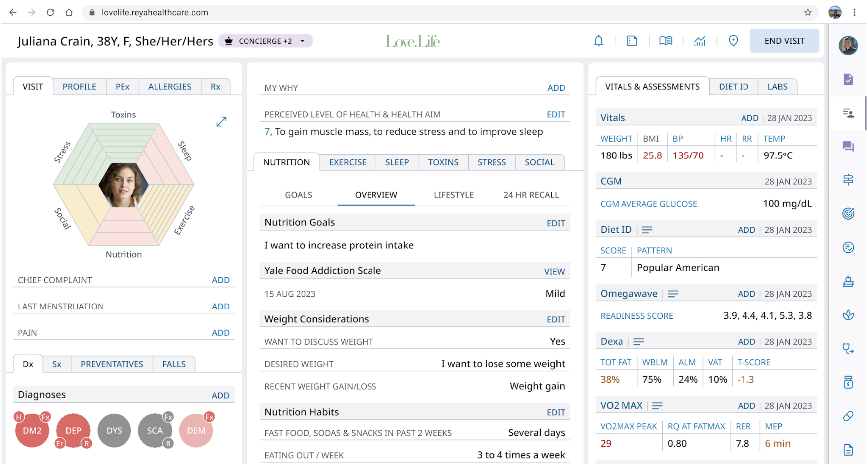Expand the Diet ID details list icon
The image size is (868, 464).
[x=647, y=230]
